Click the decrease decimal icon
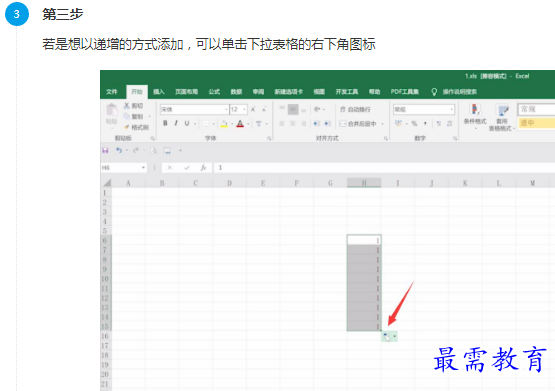 (450, 123)
